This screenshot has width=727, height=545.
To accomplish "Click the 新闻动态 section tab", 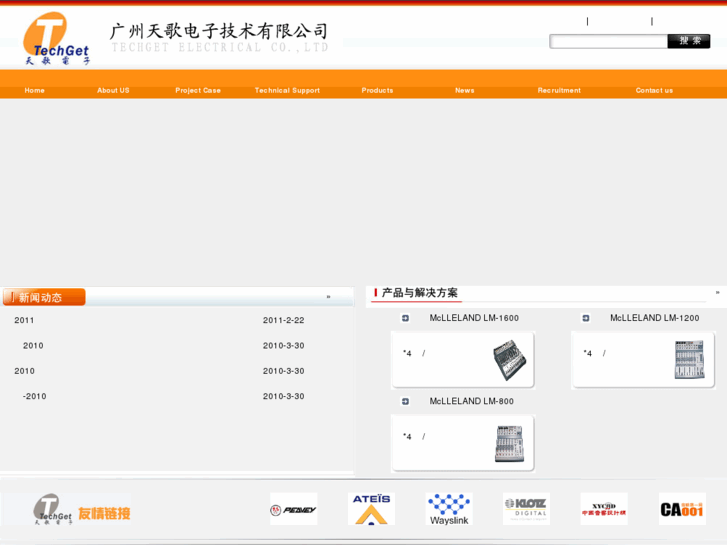I will [x=44, y=297].
